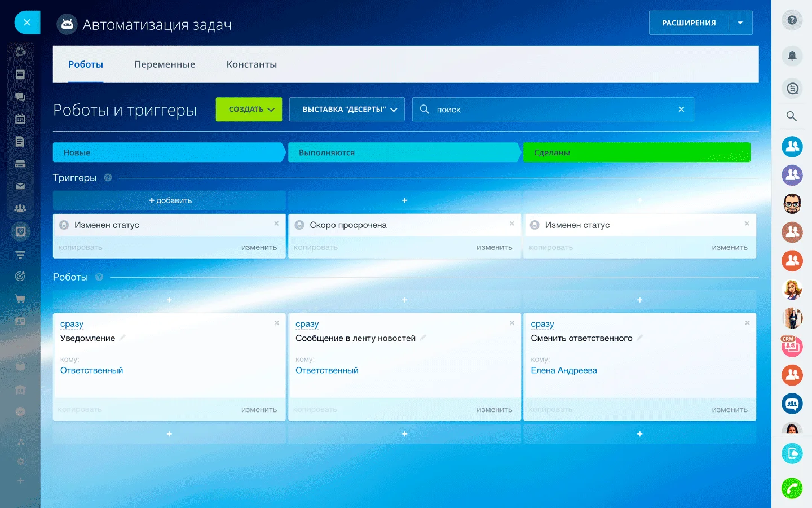The image size is (812, 508).
Task: Open the search magnifier in right sidebar
Action: (792, 116)
